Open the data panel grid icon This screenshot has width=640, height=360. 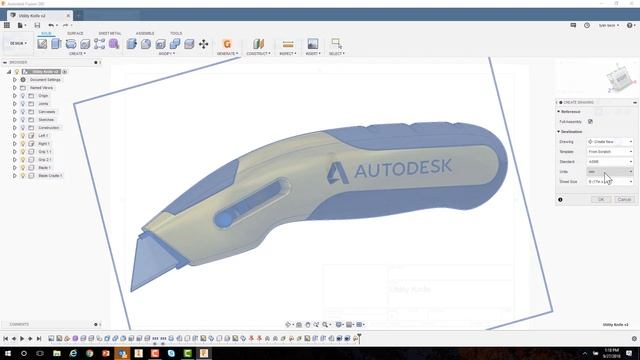pyautogui.click(x=7, y=25)
